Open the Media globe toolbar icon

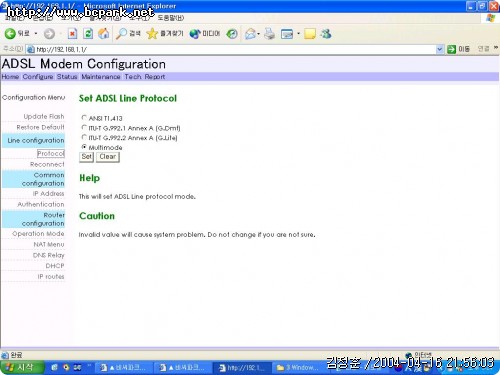point(205,34)
